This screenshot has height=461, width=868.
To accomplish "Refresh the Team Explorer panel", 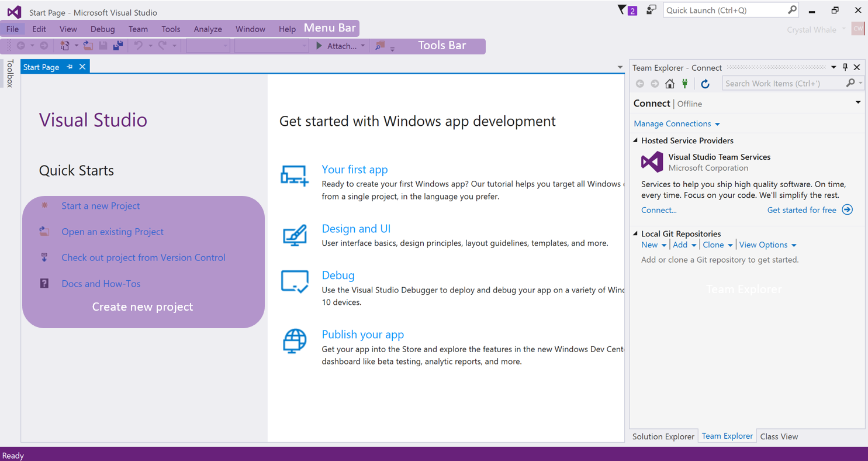I will 705,84.
